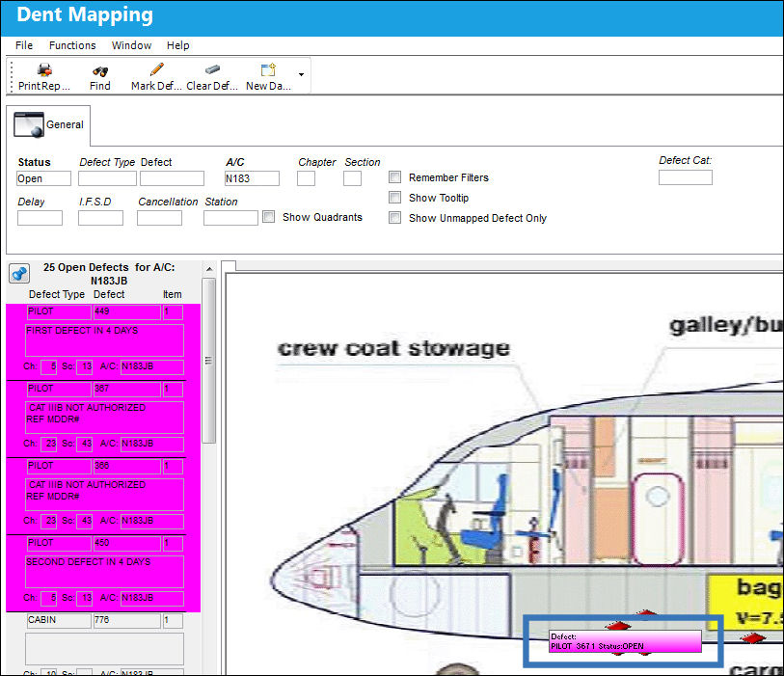Click the Clear Defect eraser icon

click(x=212, y=69)
